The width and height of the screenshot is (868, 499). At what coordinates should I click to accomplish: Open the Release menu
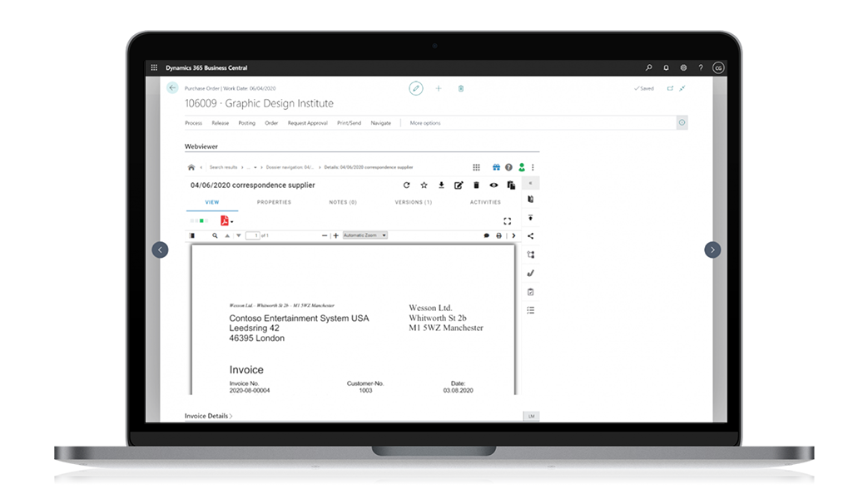point(220,123)
